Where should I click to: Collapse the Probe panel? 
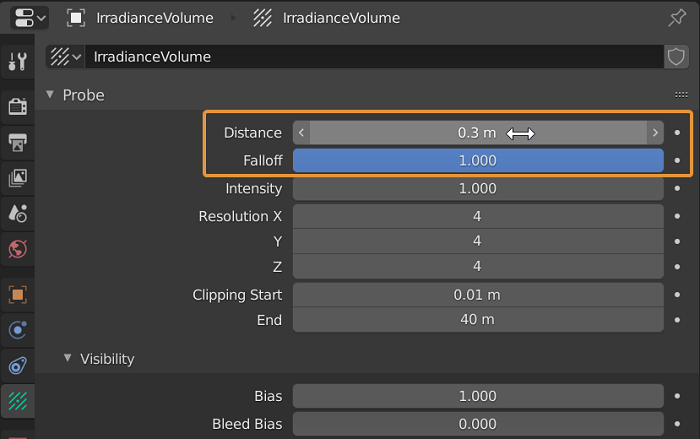point(50,95)
